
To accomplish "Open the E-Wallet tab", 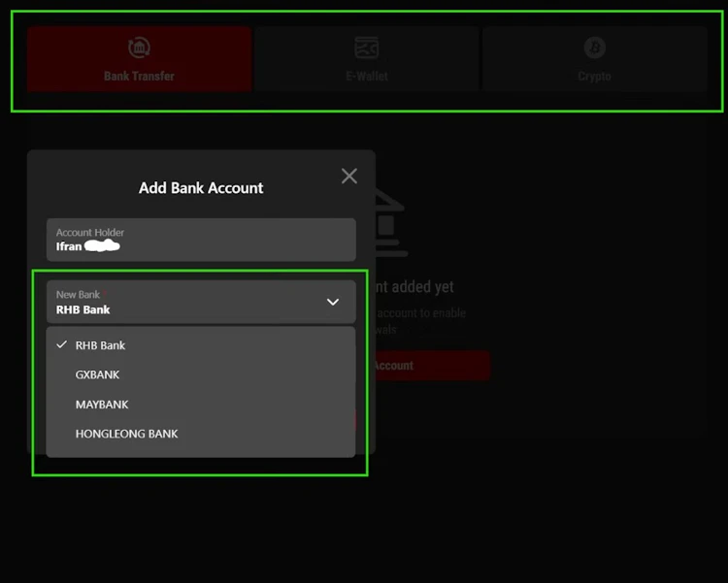I will pos(367,59).
